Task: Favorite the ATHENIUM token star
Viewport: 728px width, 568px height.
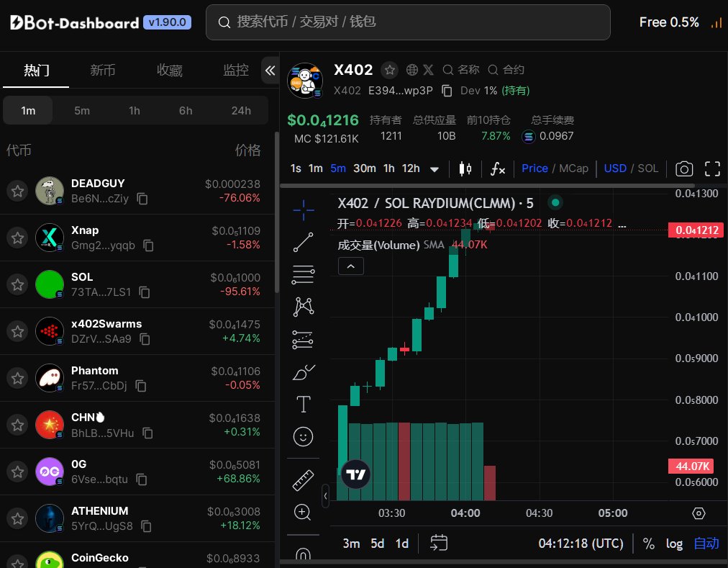Action: [x=18, y=518]
